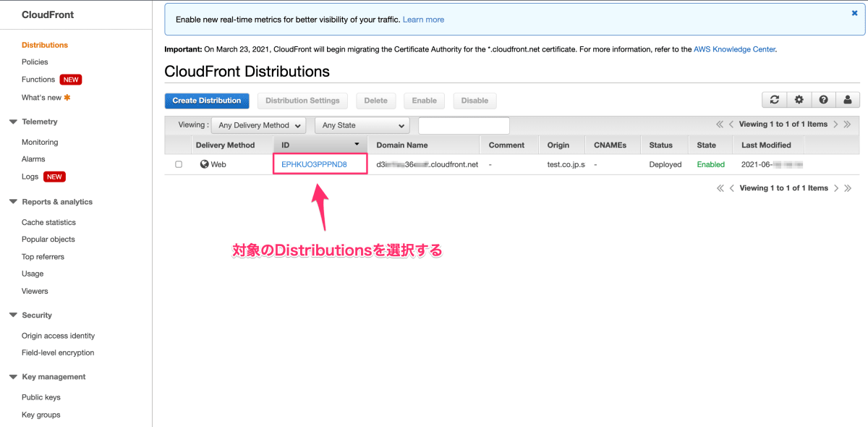Viewport: 868px width, 427px height.
Task: Open Monitoring under Telemetry
Action: 40,143
